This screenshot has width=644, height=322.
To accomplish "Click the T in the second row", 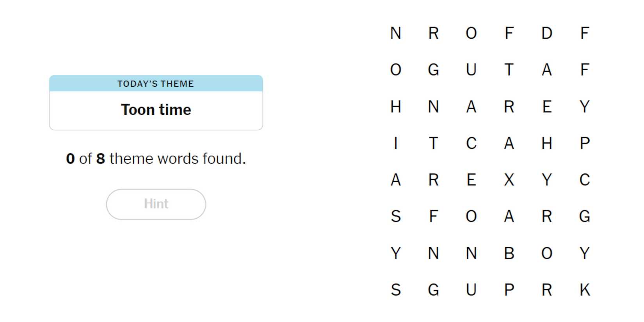I will point(509,70).
